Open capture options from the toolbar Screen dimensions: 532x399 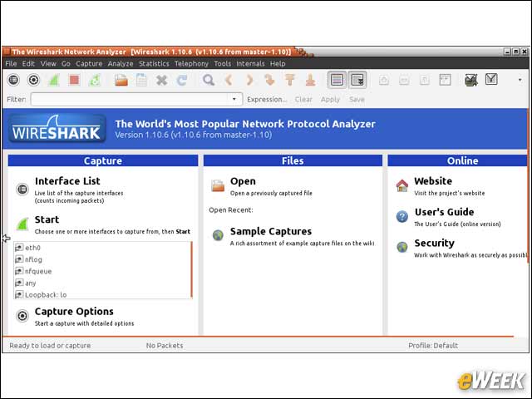pos(33,80)
